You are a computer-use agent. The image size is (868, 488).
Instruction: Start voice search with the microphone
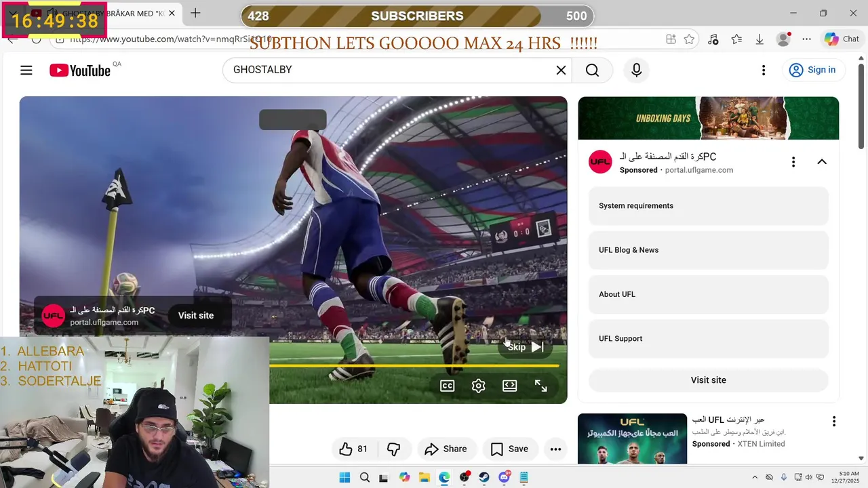point(636,70)
